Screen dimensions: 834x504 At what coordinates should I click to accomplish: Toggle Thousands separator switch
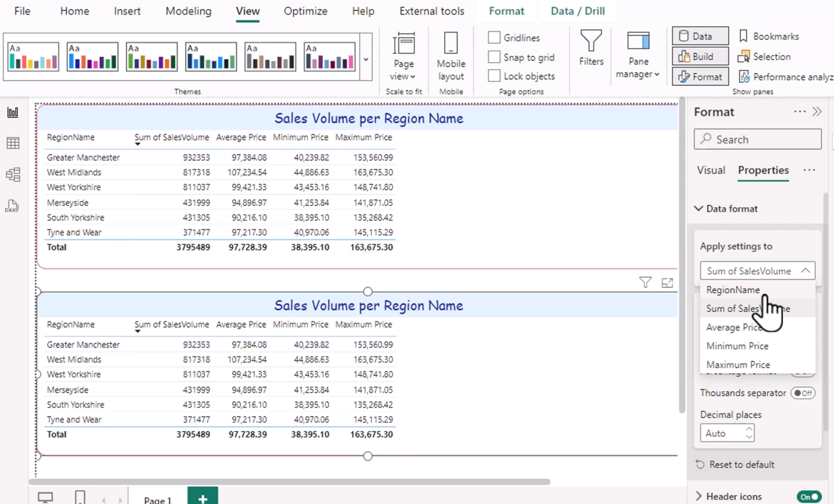(803, 393)
